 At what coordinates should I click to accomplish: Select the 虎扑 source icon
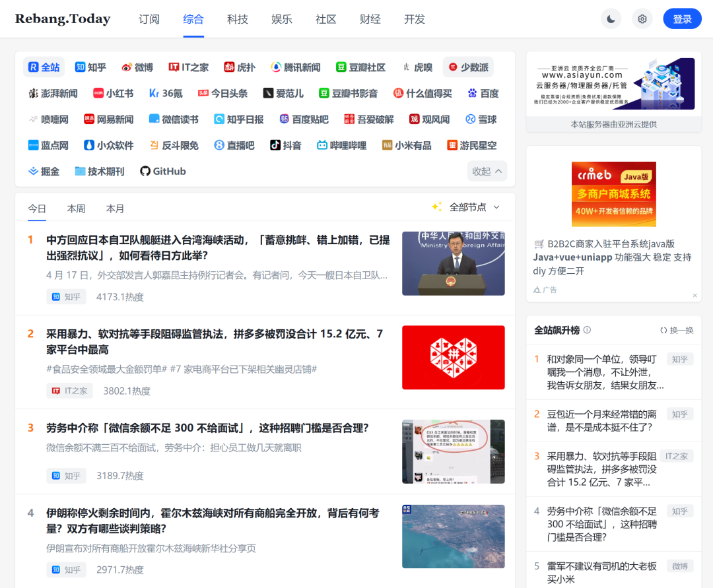click(239, 67)
